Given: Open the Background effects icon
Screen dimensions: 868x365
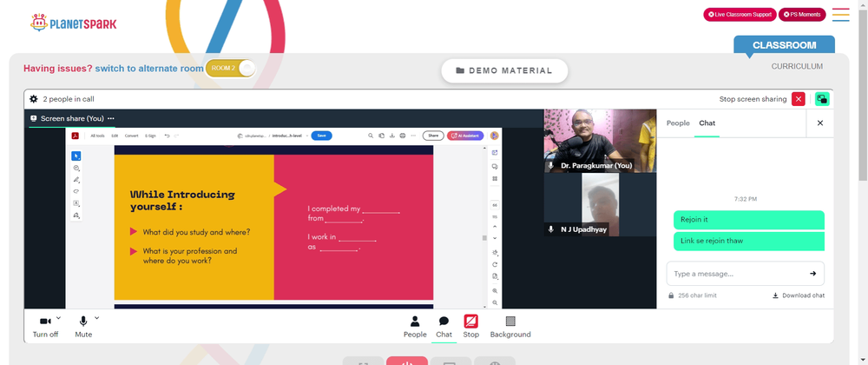Looking at the screenshot, I should pyautogui.click(x=510, y=322).
